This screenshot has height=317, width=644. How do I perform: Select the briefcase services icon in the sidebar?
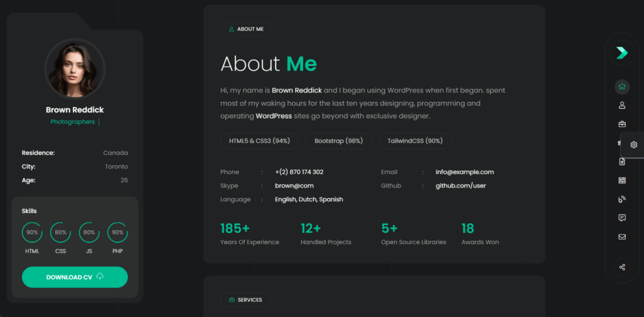(622, 124)
